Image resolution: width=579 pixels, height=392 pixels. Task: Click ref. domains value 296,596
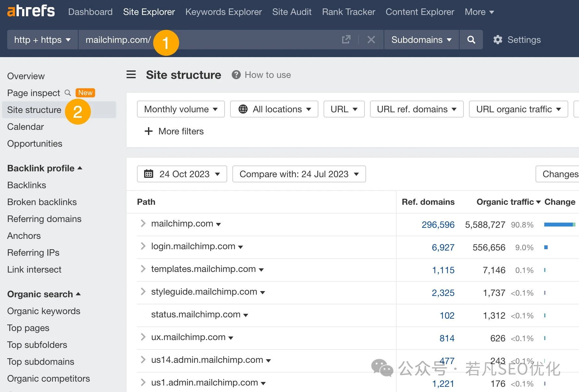point(438,225)
